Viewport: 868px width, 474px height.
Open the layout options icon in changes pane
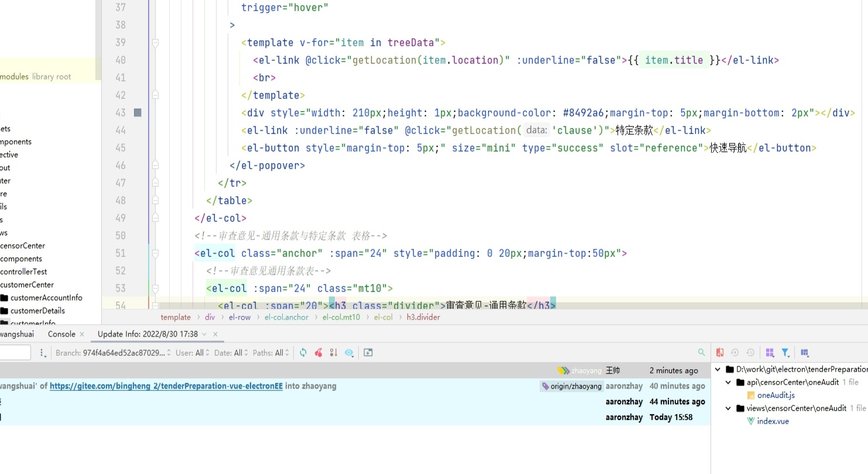805,352
